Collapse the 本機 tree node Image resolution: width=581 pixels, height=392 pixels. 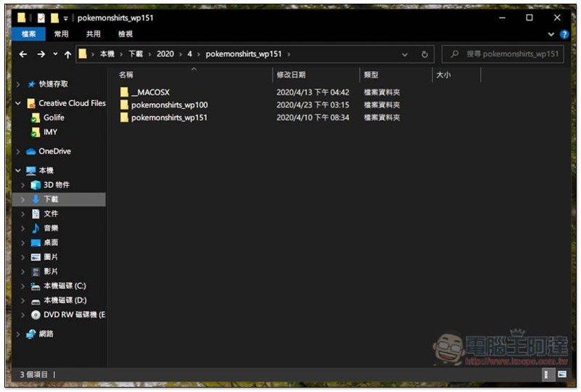(17, 171)
